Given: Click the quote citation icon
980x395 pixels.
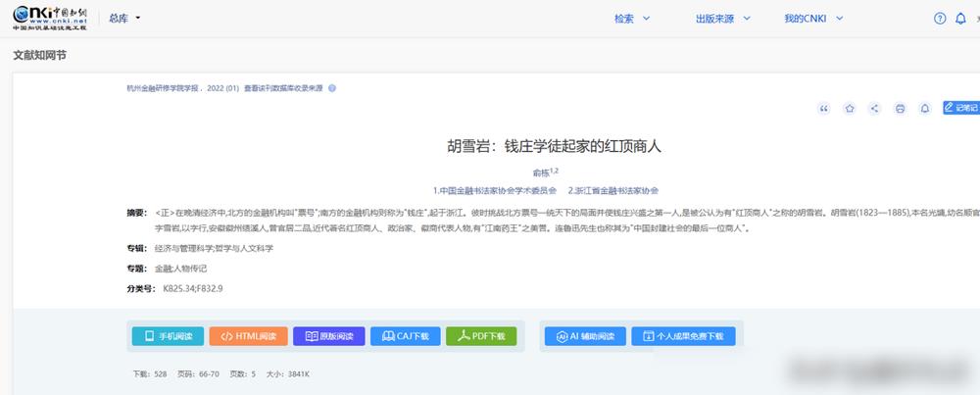Looking at the screenshot, I should pyautogui.click(x=824, y=109).
